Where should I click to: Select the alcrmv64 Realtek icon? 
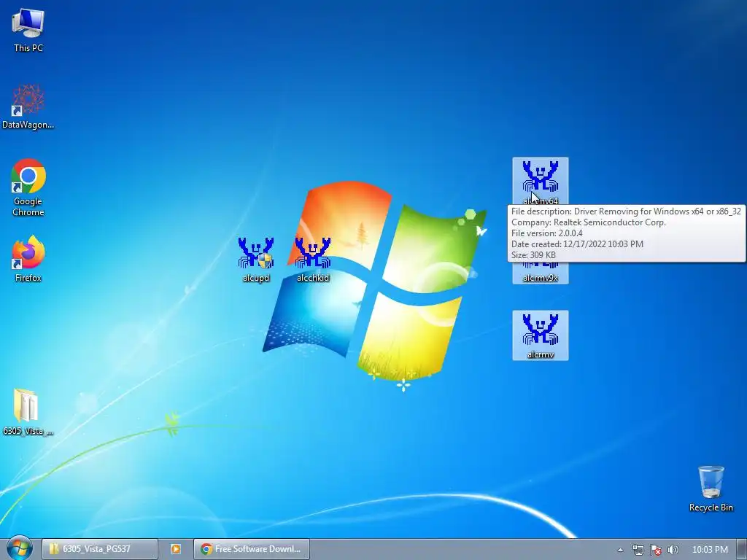tap(541, 182)
